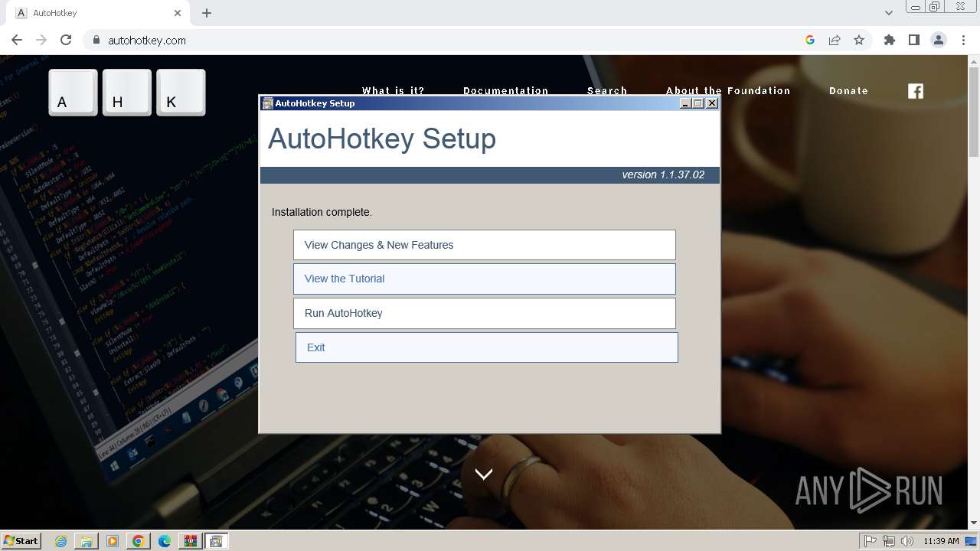This screenshot has width=980, height=551.
Task: Open Chrome profile avatar
Action: tap(938, 40)
